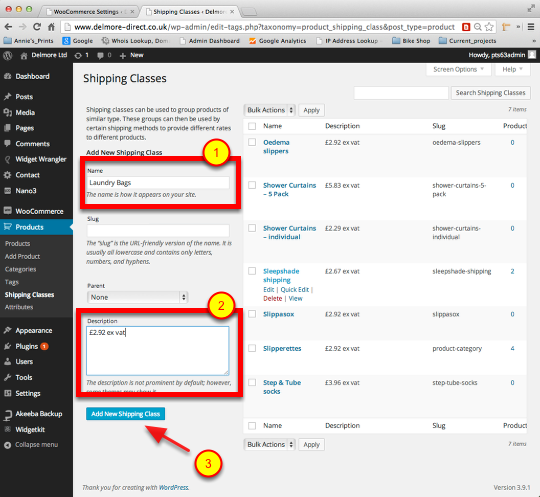Click the shipping classes search box

(x=401, y=93)
